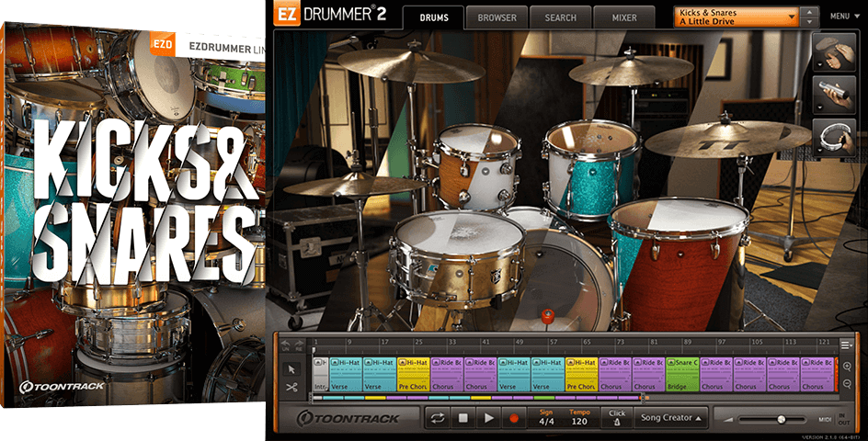Viewport: 868px width, 441px height.
Task: Open the hand claps instrument dropdown arrow
Action: tap(818, 64)
